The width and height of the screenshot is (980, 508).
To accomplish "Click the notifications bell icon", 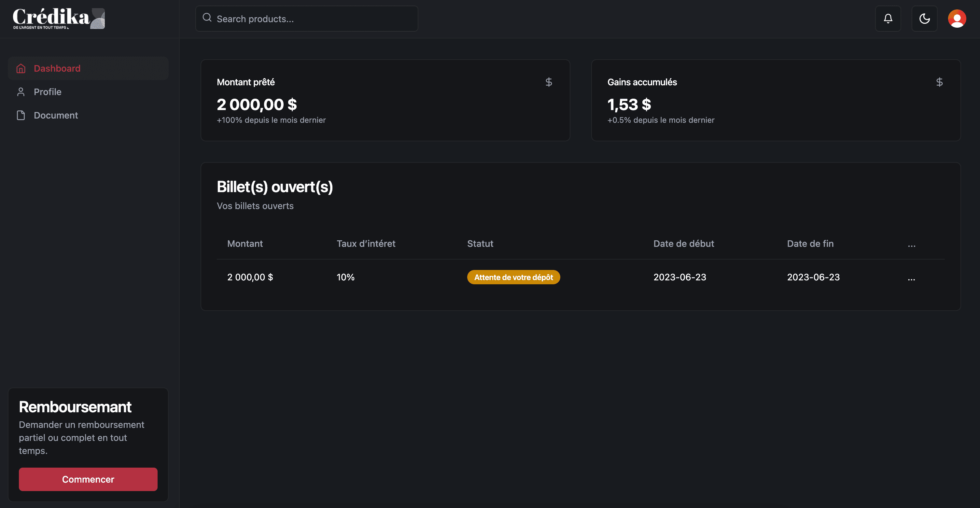I will [888, 18].
